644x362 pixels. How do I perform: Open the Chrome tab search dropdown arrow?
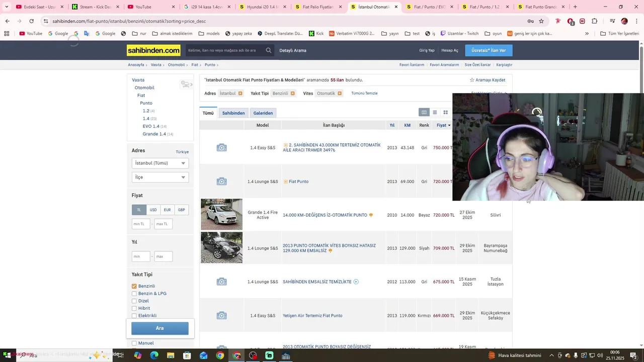[x=7, y=7]
